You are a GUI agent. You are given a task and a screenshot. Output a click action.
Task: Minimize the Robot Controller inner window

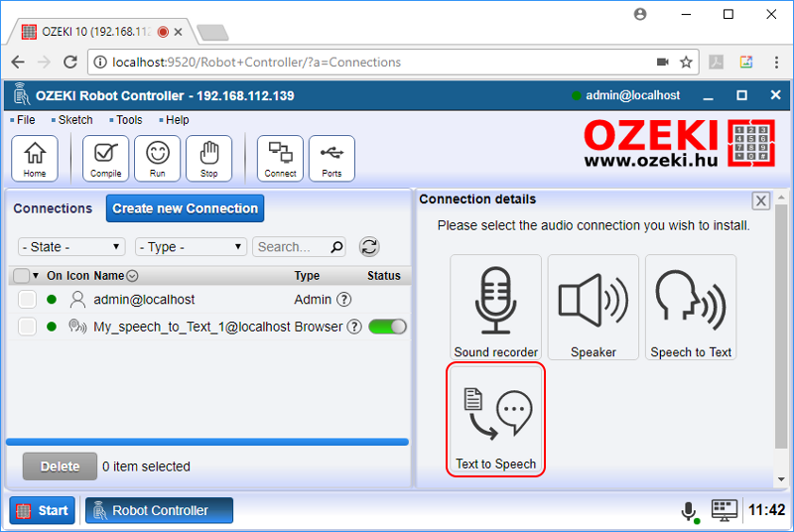pos(708,96)
